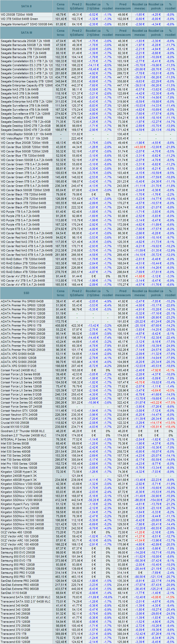Click Seagate Desktop SSHD 2TB 7,2k+8GB
This screenshot has width=177, height=644.
pyautogui.click(x=26, y=126)
